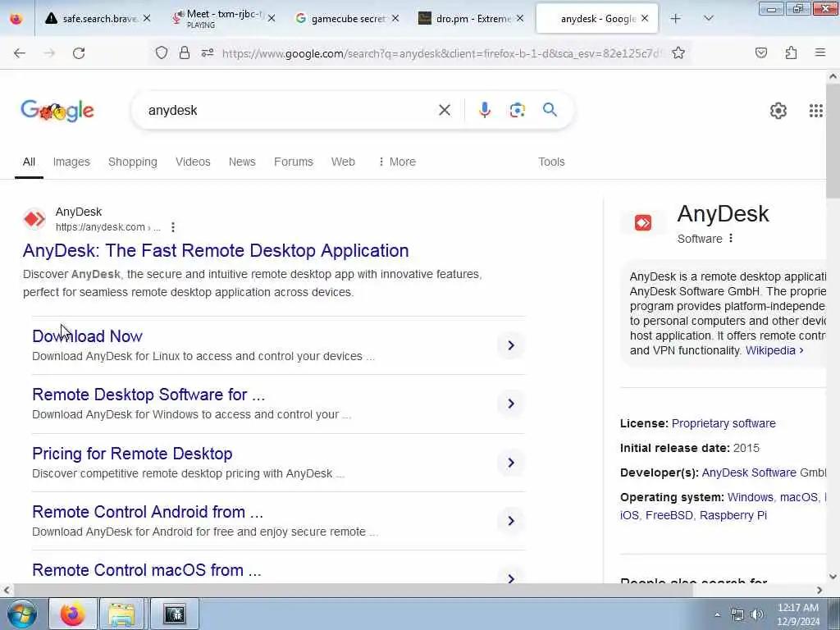Click Firefox in the taskbar
The width and height of the screenshot is (840, 630).
tap(72, 614)
